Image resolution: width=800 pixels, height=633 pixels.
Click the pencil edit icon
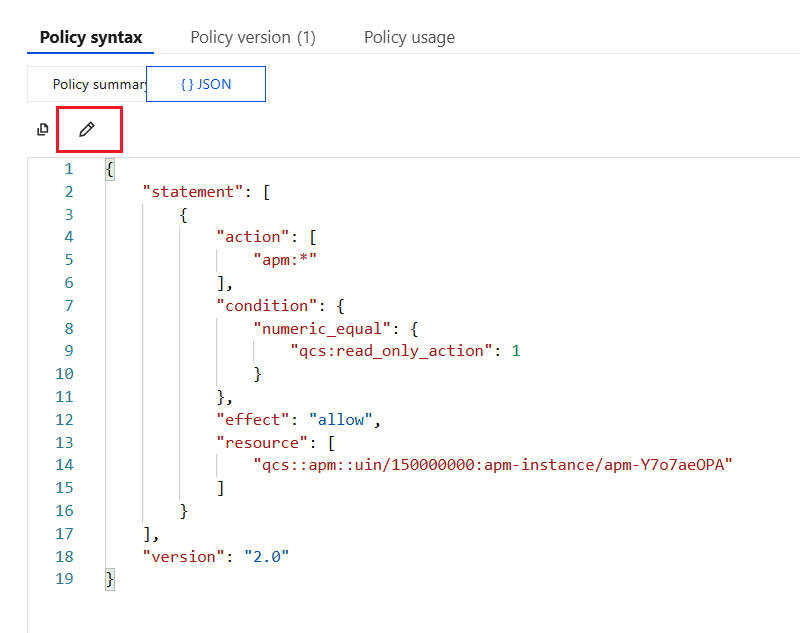pos(87,130)
